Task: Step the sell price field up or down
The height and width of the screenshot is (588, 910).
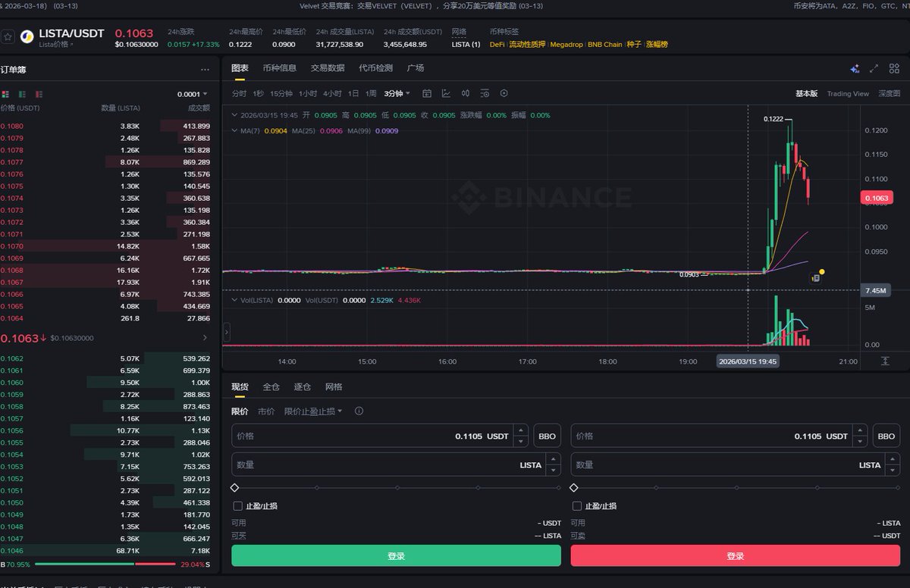Action: 860,436
